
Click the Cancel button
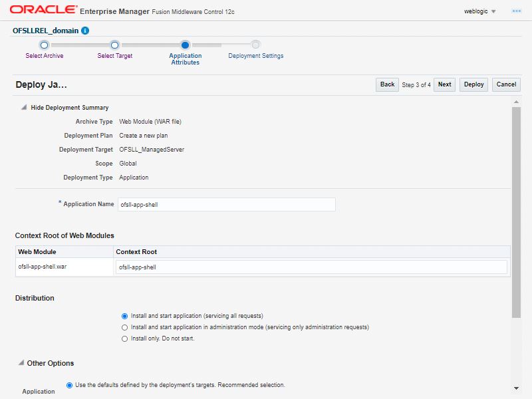[506, 84]
